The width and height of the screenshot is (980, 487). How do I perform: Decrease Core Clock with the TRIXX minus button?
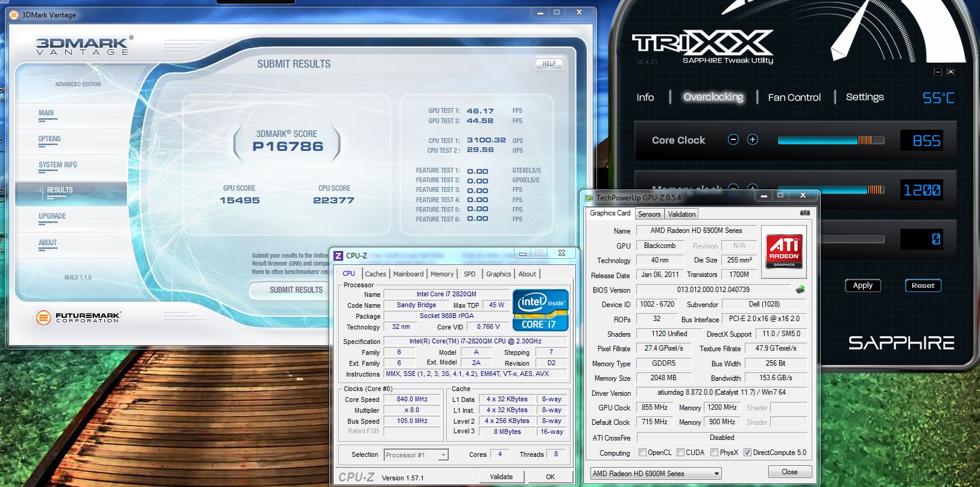click(733, 140)
